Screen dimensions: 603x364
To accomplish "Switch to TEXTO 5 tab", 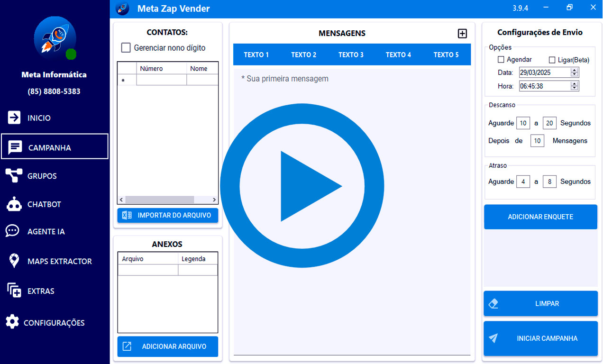I will coord(446,55).
